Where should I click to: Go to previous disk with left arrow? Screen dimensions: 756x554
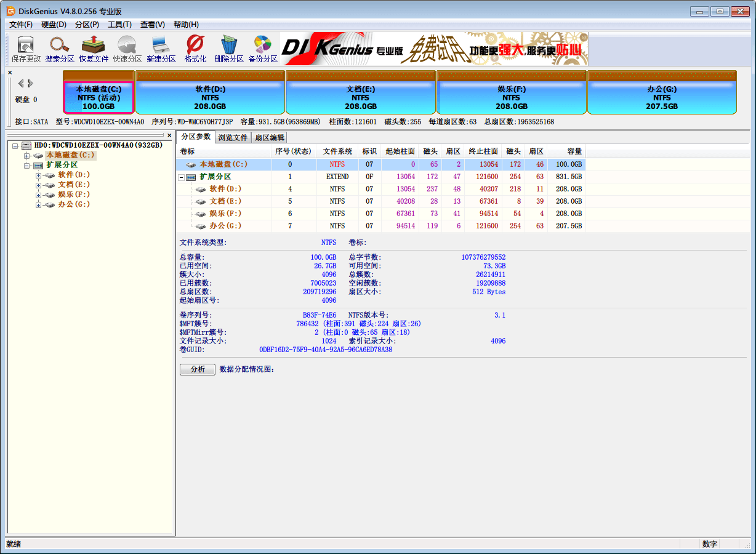point(20,83)
